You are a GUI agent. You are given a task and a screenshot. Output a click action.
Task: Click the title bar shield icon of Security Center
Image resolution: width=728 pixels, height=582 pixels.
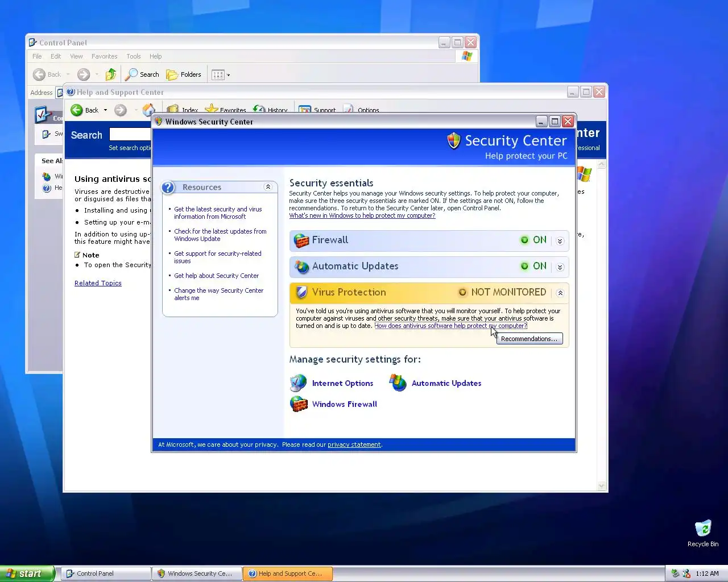[x=159, y=122]
